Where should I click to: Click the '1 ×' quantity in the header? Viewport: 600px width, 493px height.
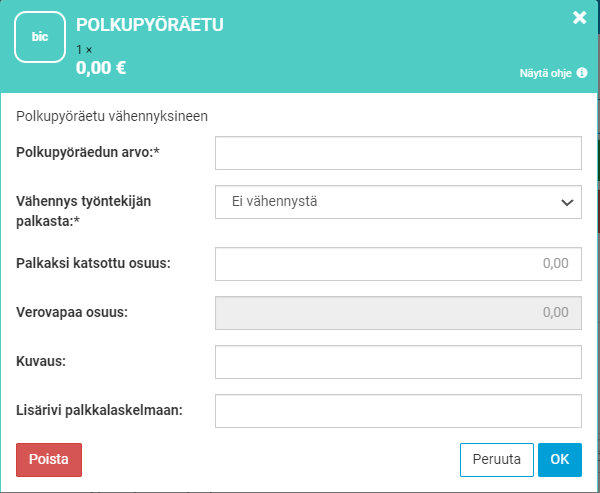pyautogui.click(x=83, y=49)
